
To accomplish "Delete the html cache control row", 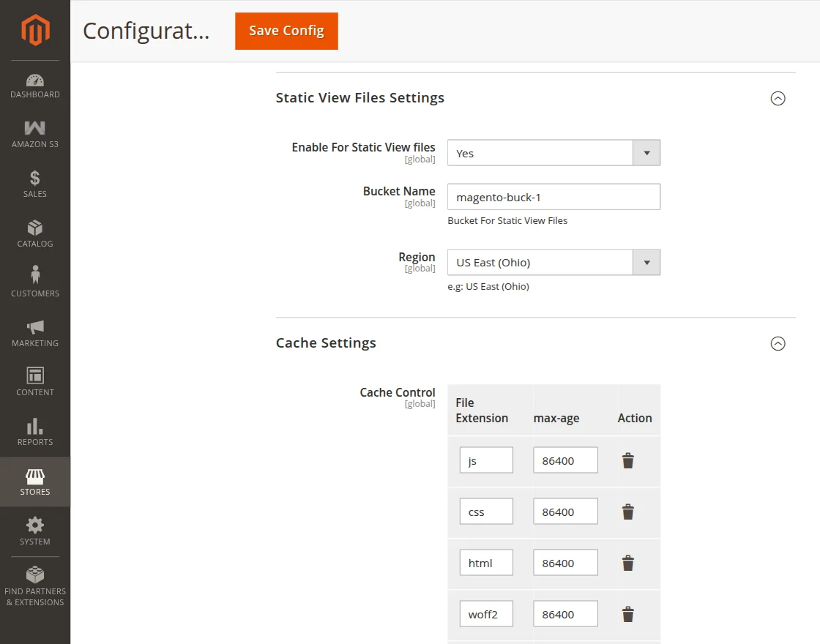I will click(627, 563).
